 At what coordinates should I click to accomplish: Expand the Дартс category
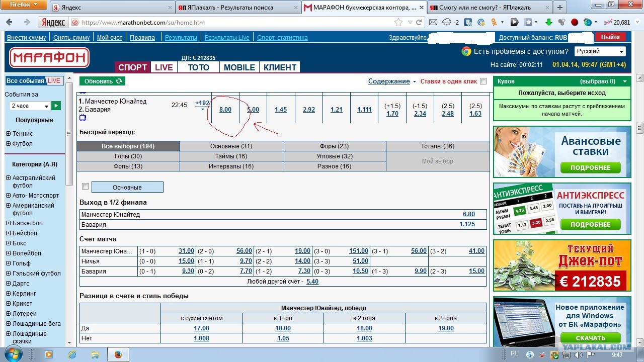tap(8, 284)
